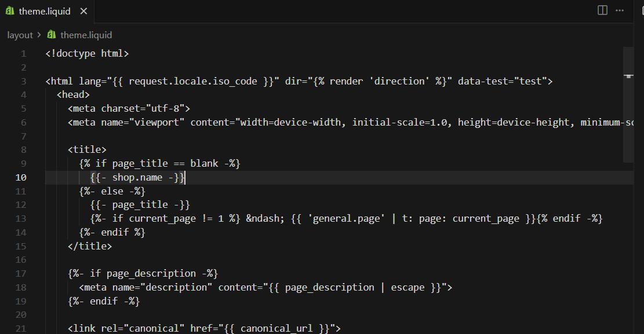644x334 pixels.
Task: Click line number 3 in the gutter
Action: pyautogui.click(x=23, y=81)
